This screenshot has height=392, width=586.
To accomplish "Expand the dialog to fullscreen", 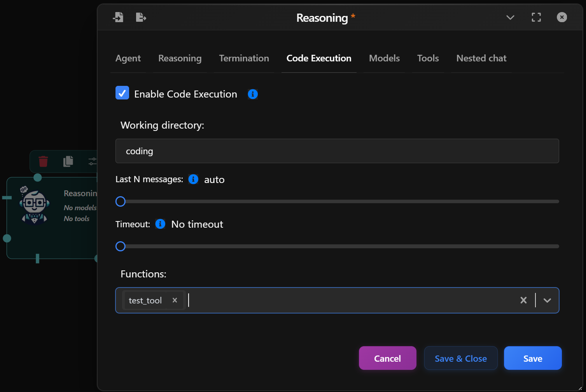I will click(x=536, y=17).
